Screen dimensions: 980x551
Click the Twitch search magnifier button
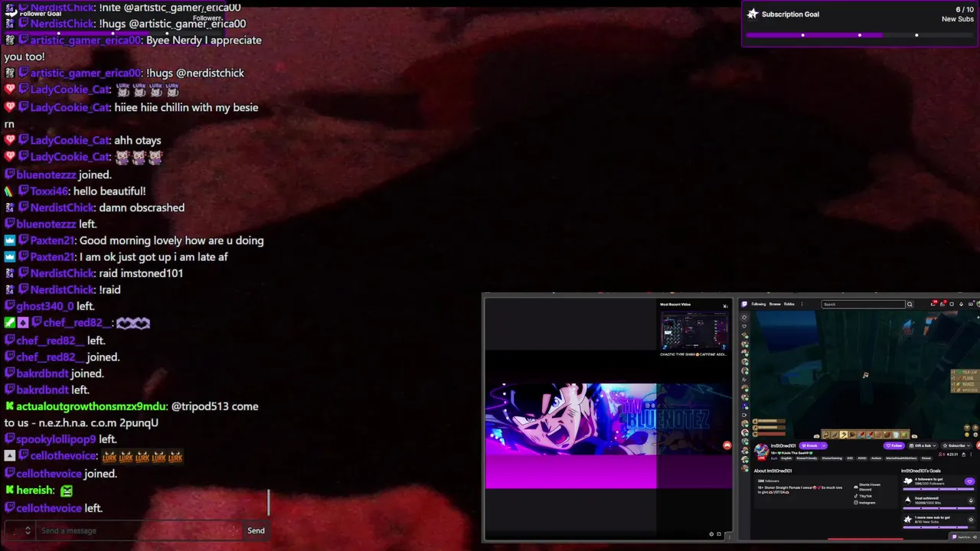click(x=910, y=304)
